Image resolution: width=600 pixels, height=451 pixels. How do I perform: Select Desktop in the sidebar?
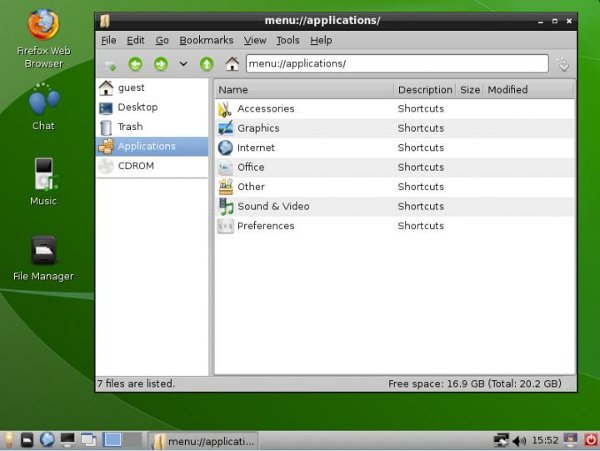click(152, 107)
